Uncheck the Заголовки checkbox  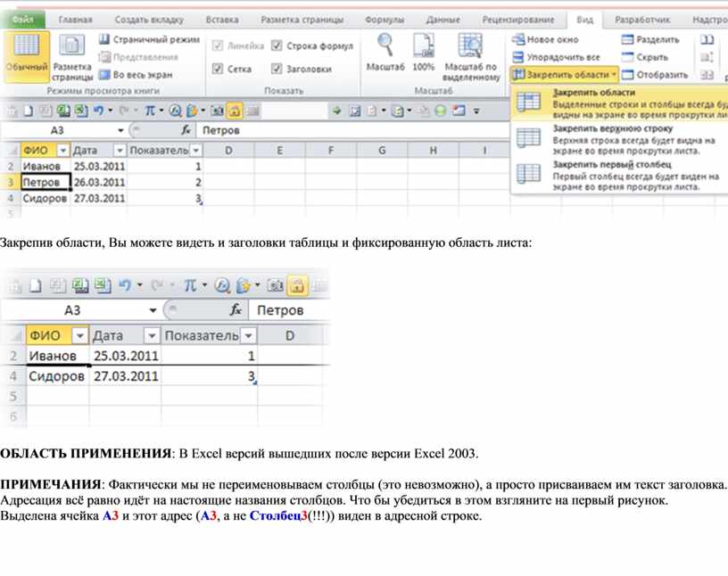277,69
